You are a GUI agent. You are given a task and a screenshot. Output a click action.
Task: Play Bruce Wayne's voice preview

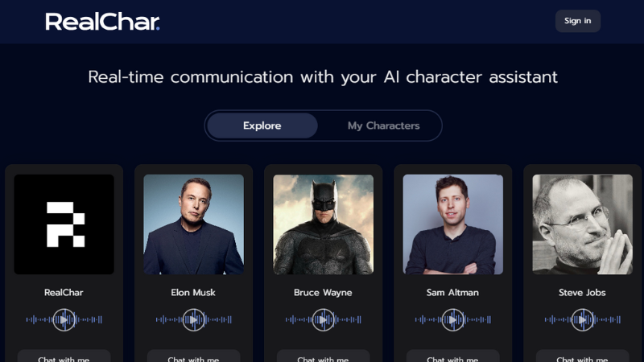(324, 319)
